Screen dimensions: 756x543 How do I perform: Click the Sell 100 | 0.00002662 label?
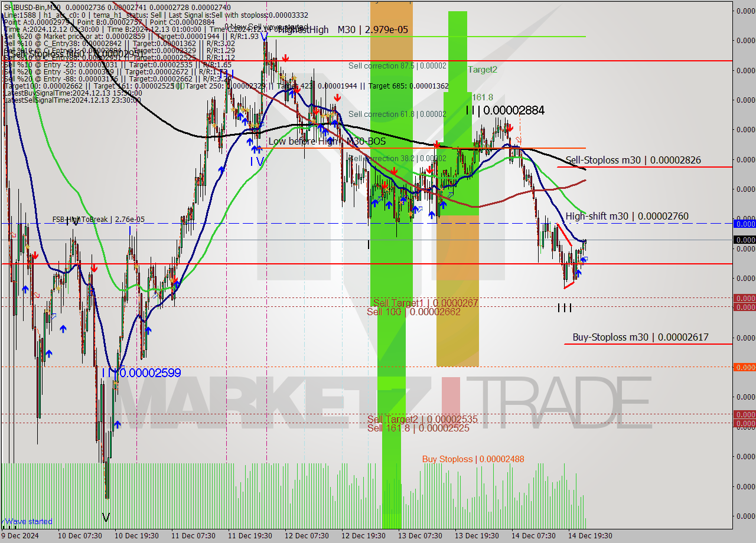(413, 312)
